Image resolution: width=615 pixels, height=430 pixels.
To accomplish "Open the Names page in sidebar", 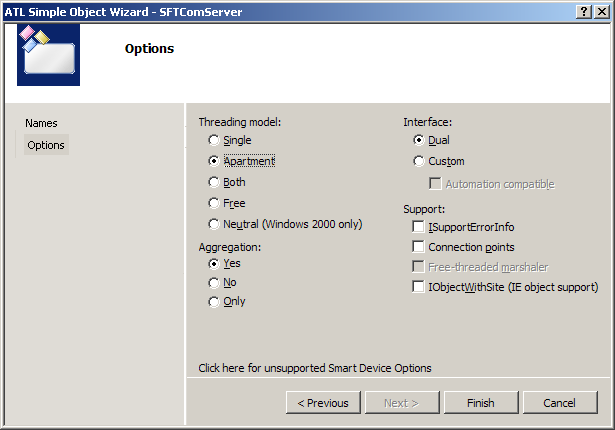I will pyautogui.click(x=41, y=123).
